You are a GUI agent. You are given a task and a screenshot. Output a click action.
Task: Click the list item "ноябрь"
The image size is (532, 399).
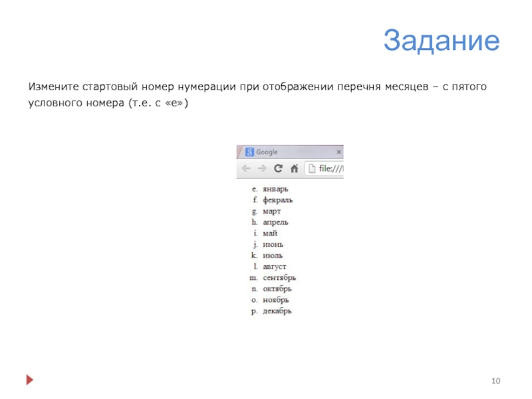(276, 300)
